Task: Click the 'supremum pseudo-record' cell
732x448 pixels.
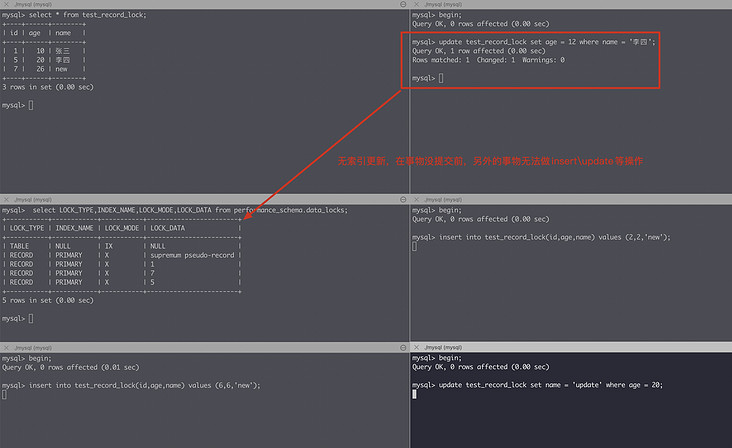Action: tap(192, 255)
